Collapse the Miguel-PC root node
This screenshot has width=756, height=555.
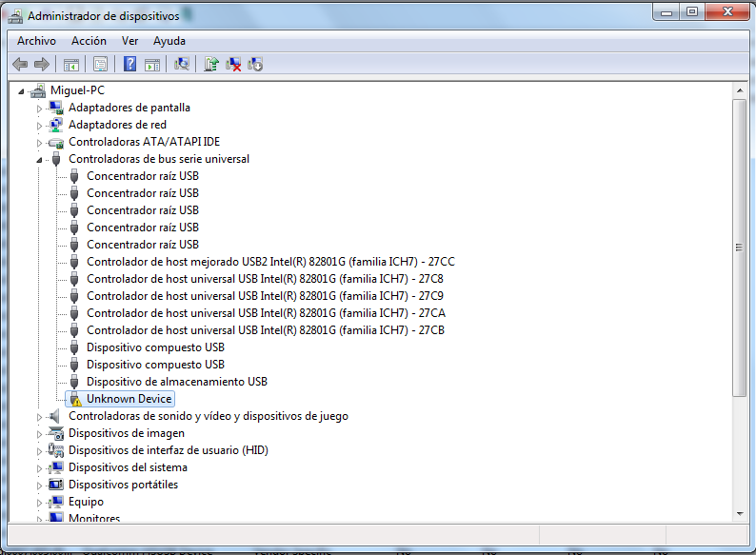pyautogui.click(x=21, y=90)
